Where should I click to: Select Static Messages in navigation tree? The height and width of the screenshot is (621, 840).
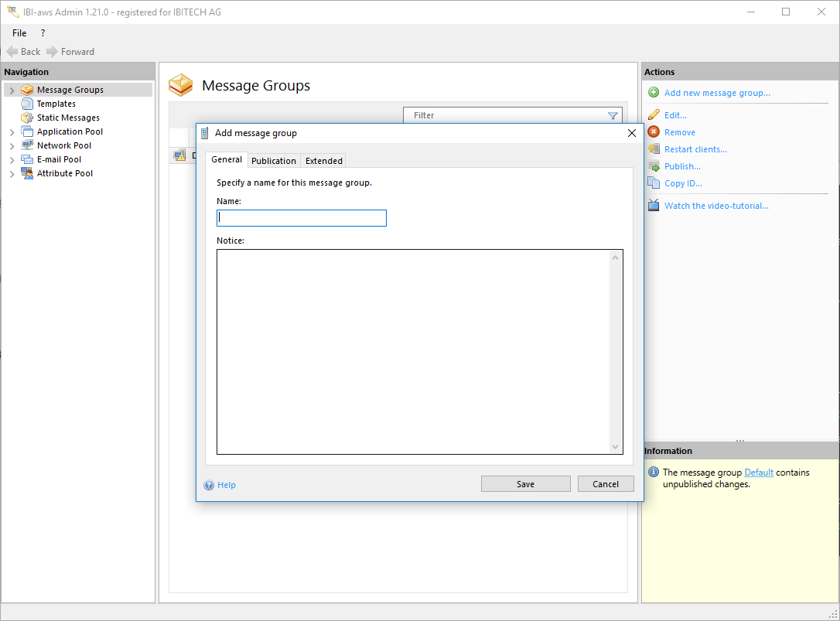point(68,118)
